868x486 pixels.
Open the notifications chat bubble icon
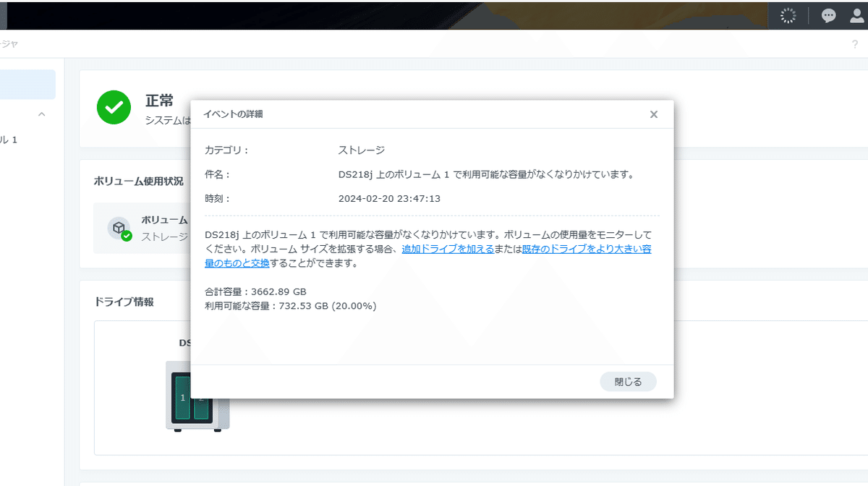point(829,15)
